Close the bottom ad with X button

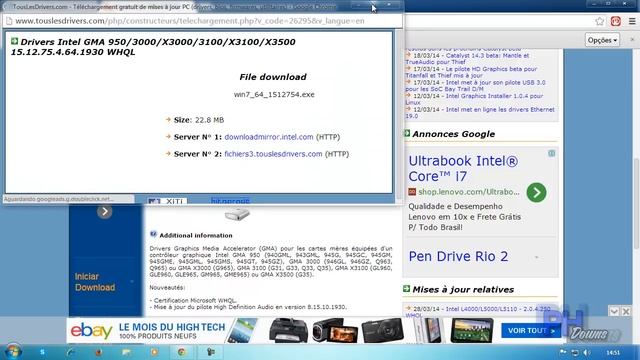[x=626, y=311]
